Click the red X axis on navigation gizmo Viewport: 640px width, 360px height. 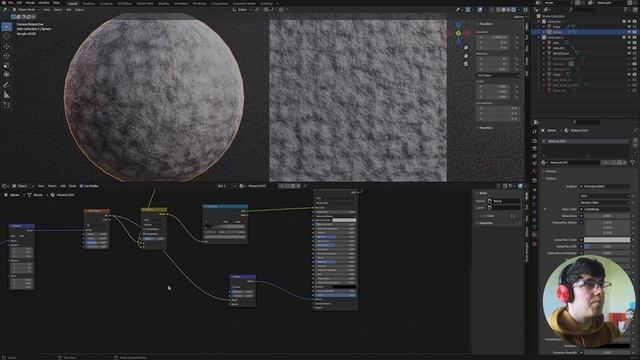(x=467, y=33)
